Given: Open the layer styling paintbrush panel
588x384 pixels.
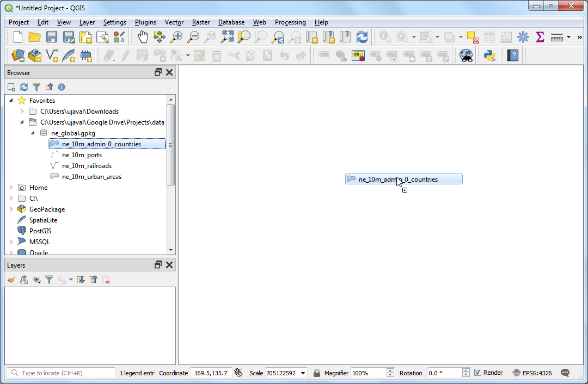Looking at the screenshot, I should (x=11, y=280).
